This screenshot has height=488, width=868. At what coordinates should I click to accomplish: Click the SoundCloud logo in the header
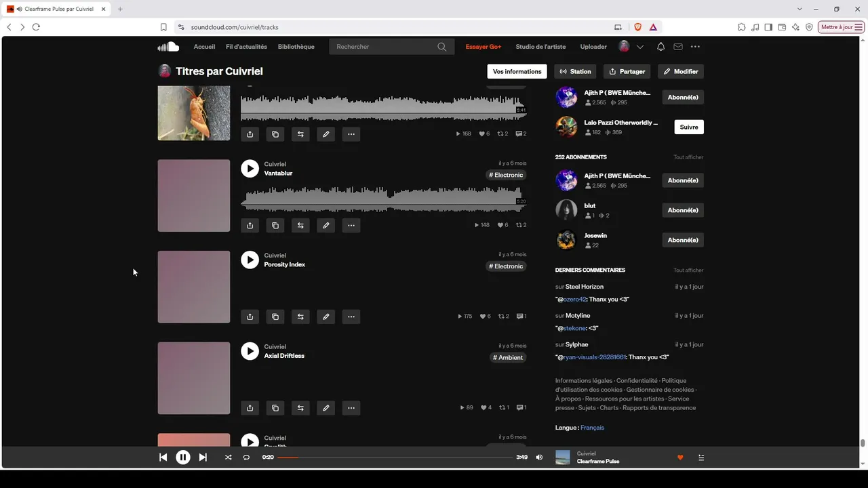[x=168, y=47]
